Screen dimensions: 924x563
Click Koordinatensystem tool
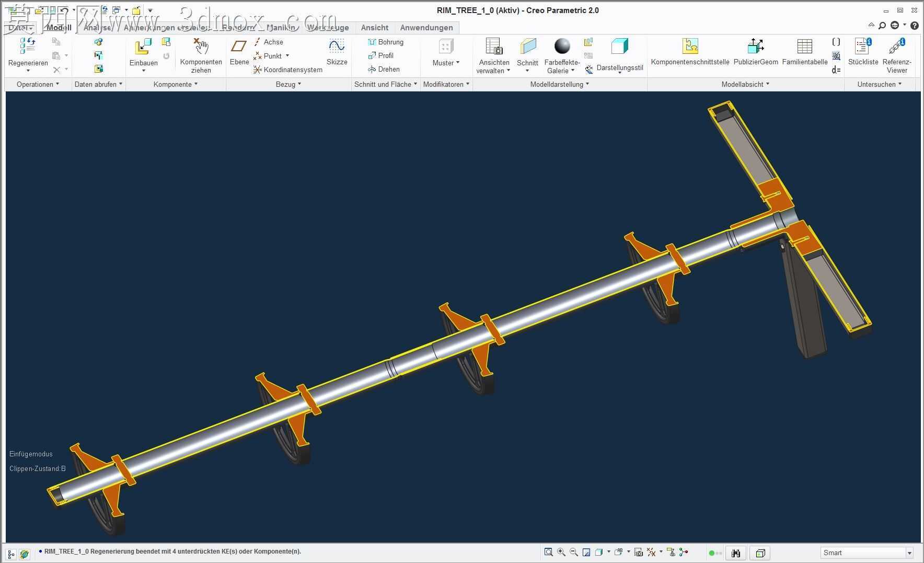pyautogui.click(x=288, y=70)
